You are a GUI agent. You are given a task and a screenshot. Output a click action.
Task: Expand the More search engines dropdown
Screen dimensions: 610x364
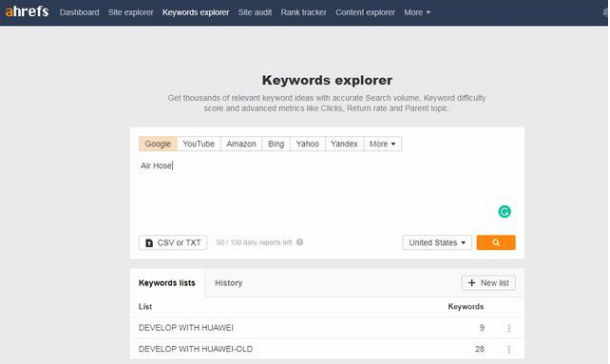[x=382, y=144]
